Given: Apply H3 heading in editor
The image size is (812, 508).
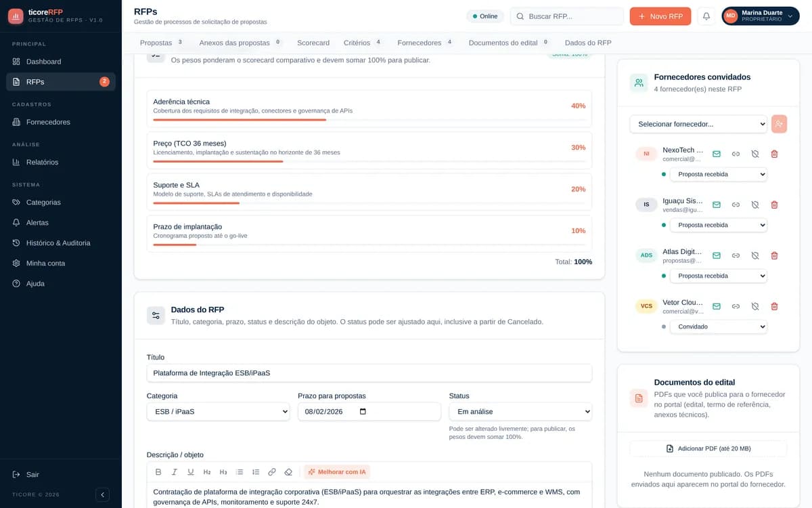Looking at the screenshot, I should pyautogui.click(x=223, y=472).
